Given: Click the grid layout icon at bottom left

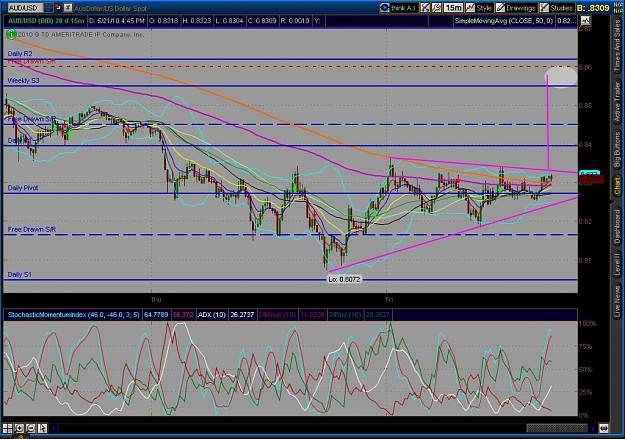Looking at the screenshot, I should 8,428.
